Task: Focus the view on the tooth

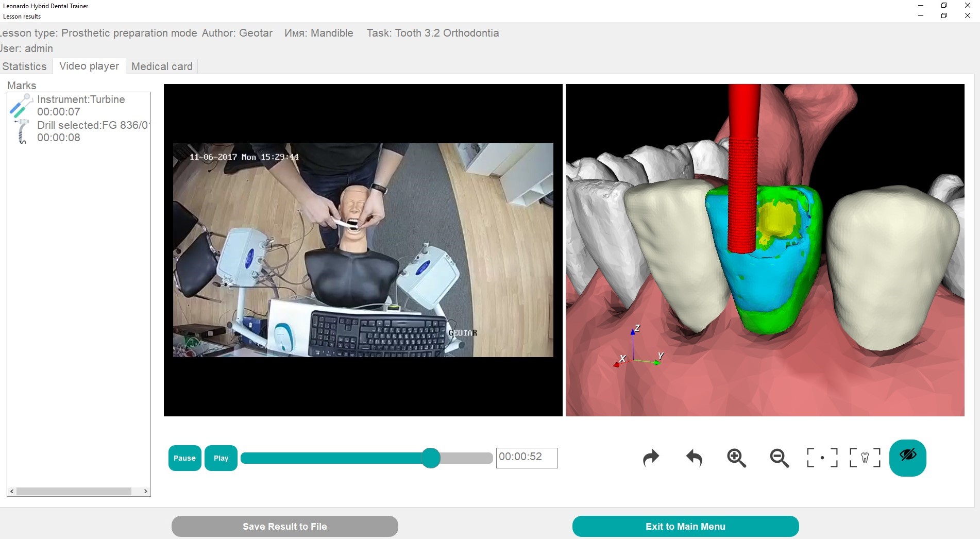Action: click(x=864, y=458)
